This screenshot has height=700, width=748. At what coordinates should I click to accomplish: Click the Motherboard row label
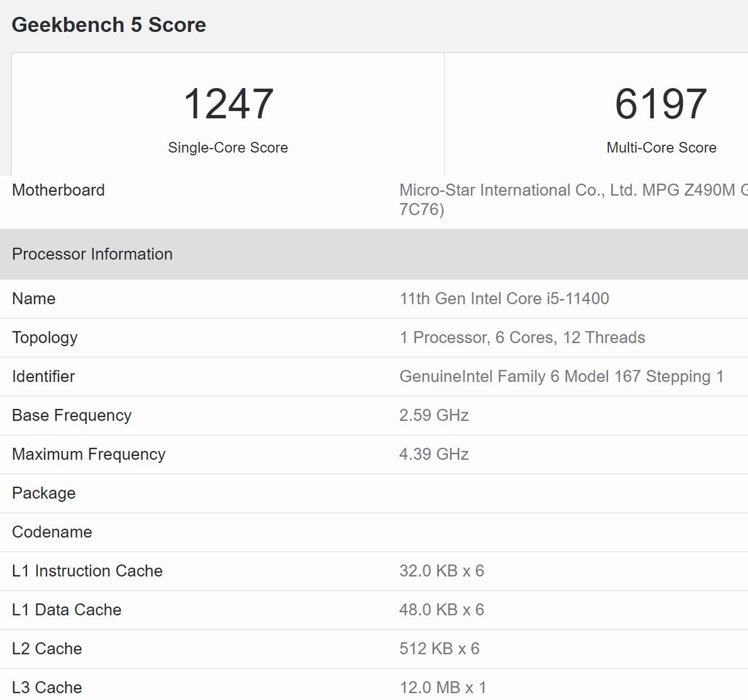58,190
